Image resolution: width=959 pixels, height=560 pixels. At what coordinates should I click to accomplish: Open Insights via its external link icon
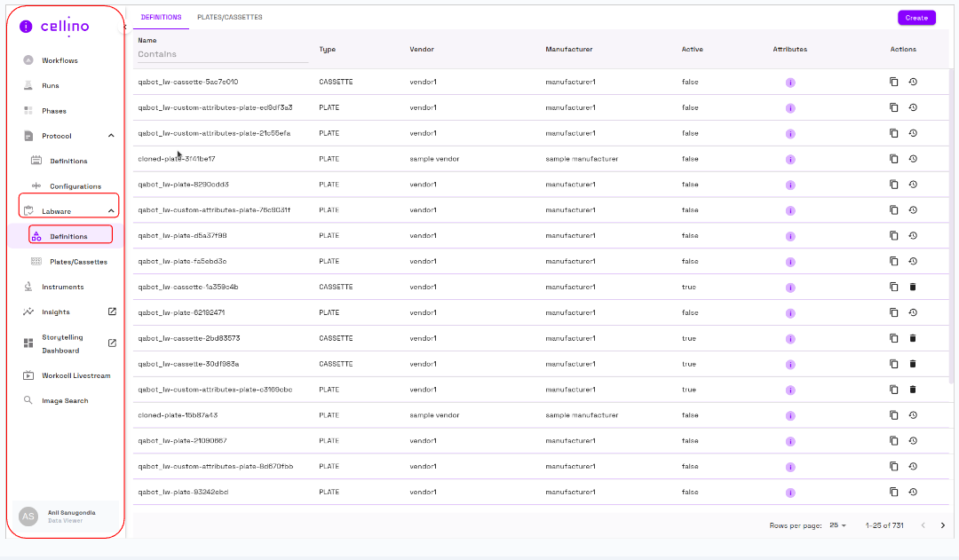point(113,312)
